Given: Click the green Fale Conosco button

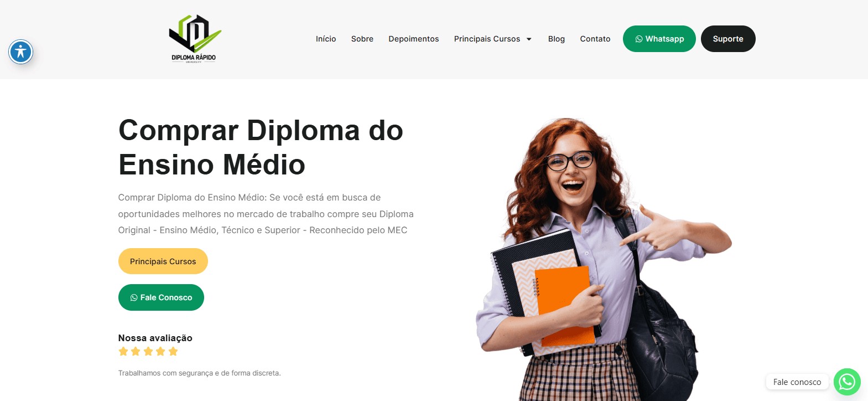Looking at the screenshot, I should [x=161, y=297].
